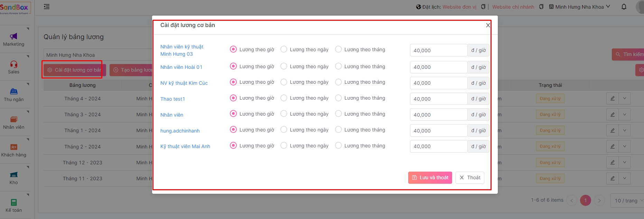644x219 pixels.
Task: Open the Kế toán calculator icon
Action: pos(13,202)
